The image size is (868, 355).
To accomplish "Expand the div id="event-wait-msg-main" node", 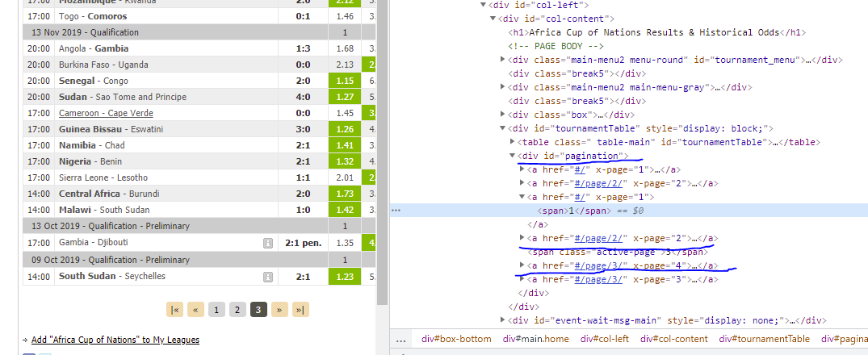I will (x=504, y=320).
